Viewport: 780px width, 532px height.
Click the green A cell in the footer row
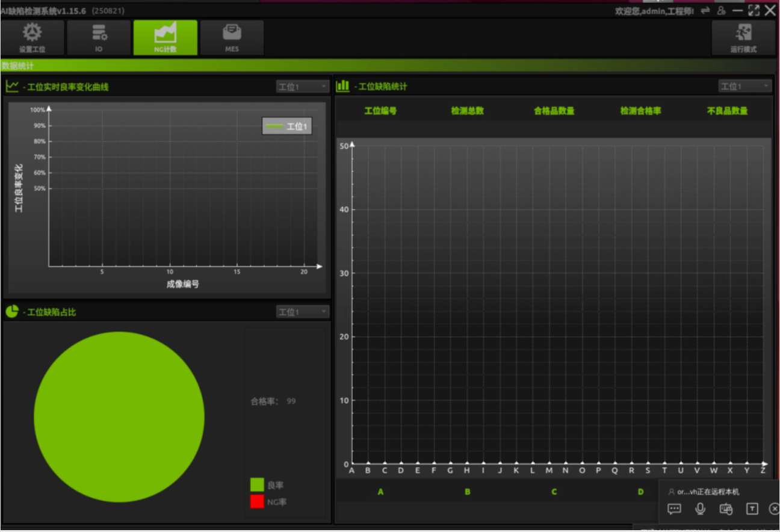point(380,492)
